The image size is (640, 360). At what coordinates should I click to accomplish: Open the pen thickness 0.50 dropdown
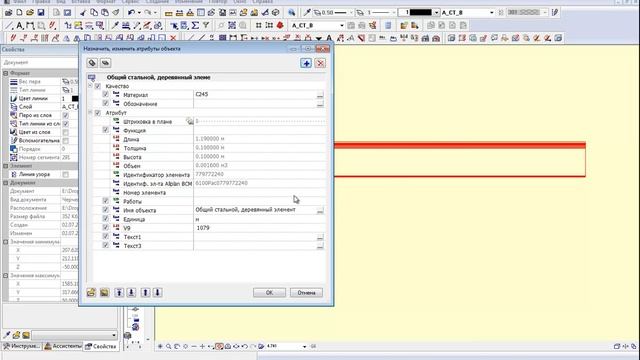350,13
